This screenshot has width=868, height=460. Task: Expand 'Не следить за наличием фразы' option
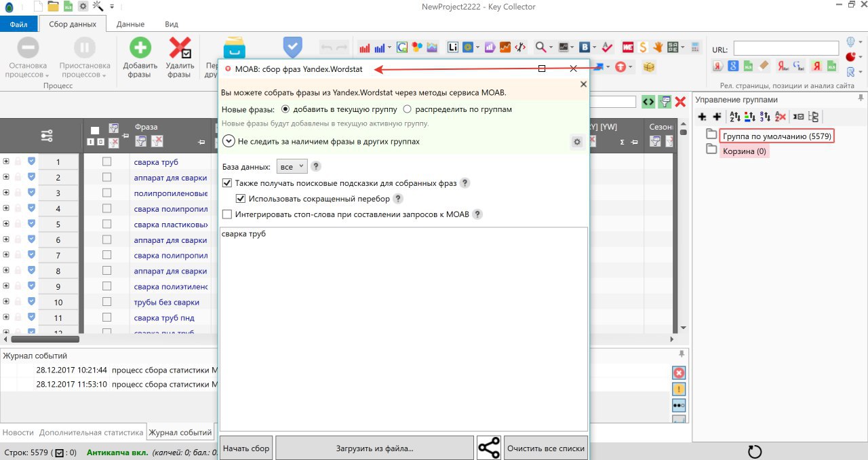229,141
